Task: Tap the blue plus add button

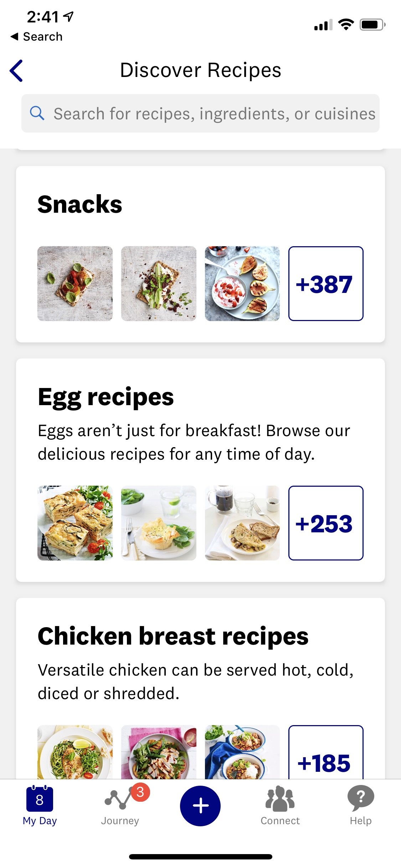Action: coord(200,806)
